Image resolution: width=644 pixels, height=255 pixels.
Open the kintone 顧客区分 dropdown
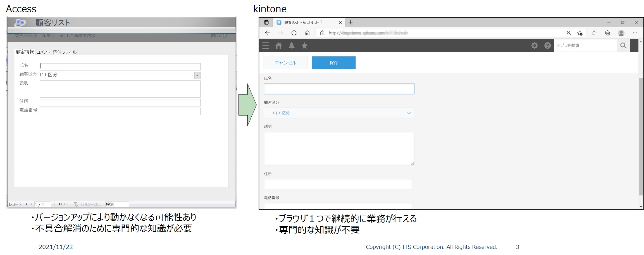point(339,113)
